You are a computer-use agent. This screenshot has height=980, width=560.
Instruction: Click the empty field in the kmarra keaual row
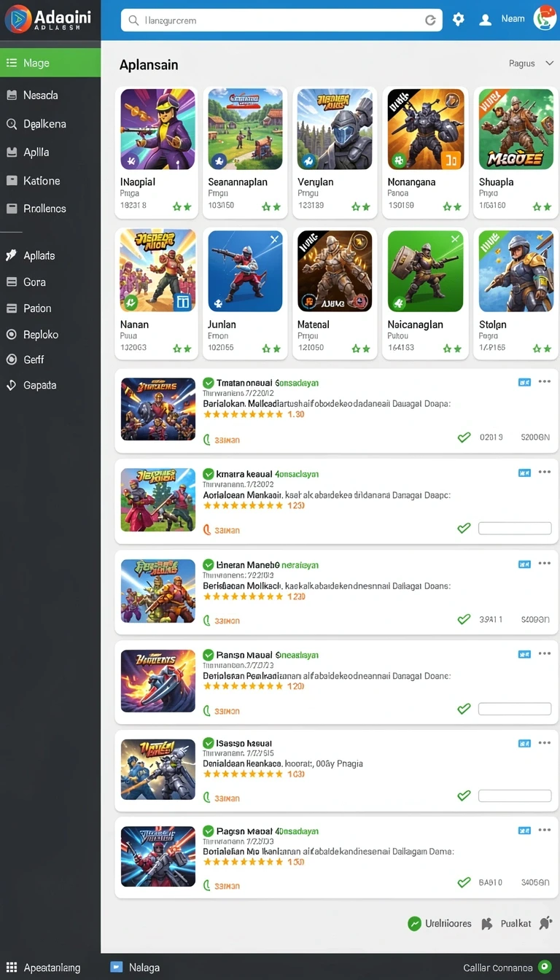coord(515,528)
